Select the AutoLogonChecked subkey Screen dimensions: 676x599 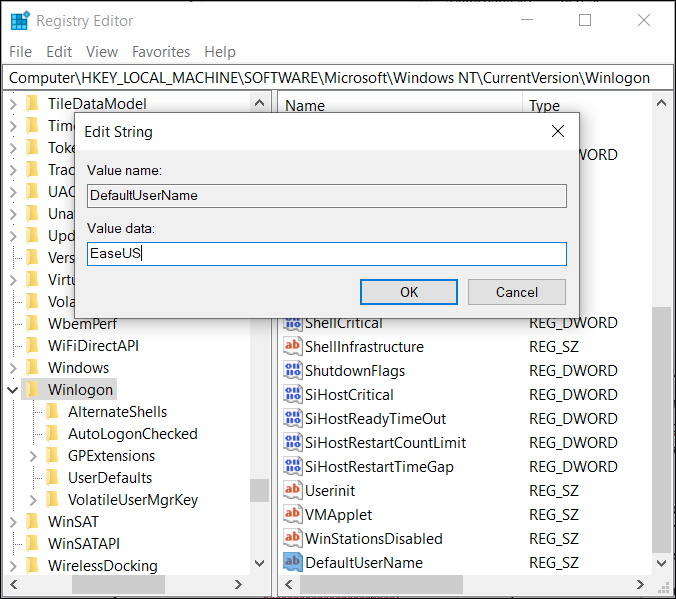click(x=133, y=433)
